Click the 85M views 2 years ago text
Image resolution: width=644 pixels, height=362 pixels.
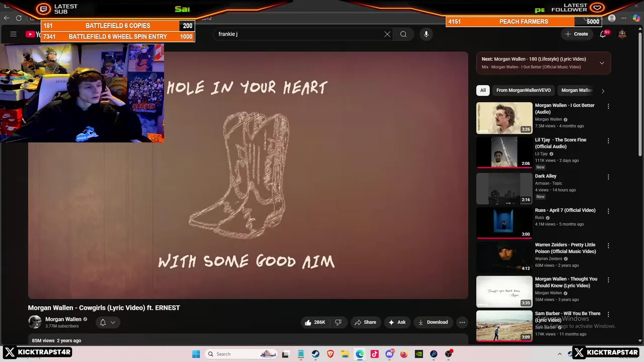point(56,340)
